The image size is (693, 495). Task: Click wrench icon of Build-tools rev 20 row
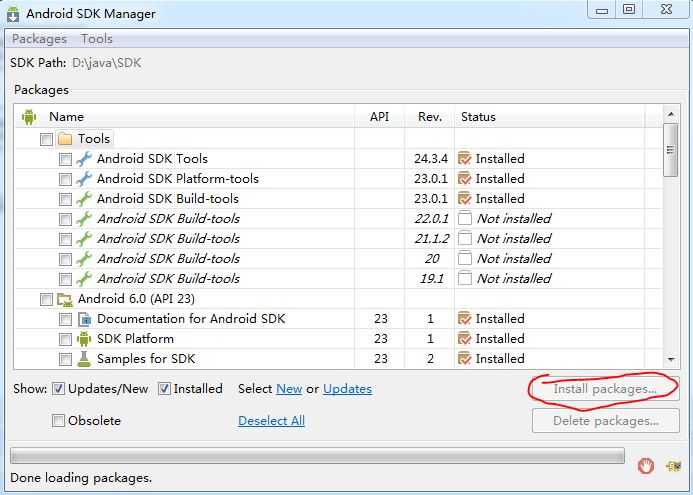84,259
